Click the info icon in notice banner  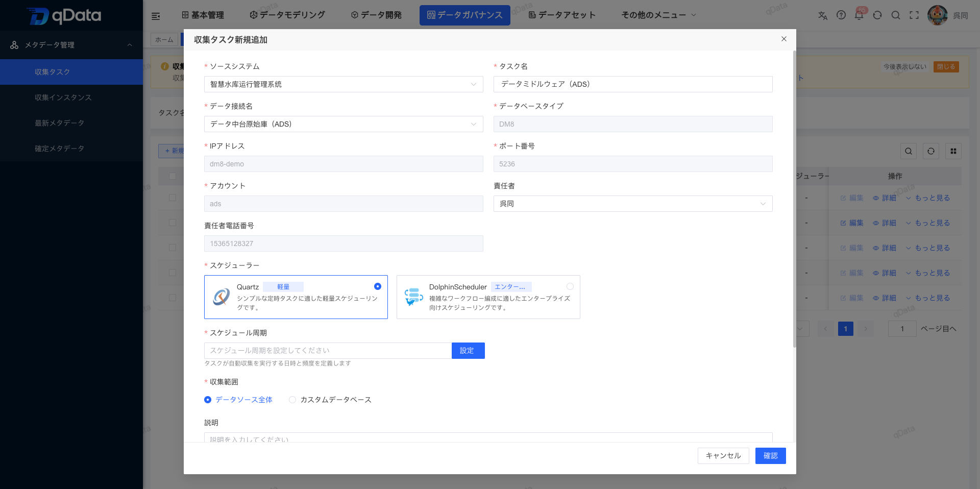click(165, 66)
